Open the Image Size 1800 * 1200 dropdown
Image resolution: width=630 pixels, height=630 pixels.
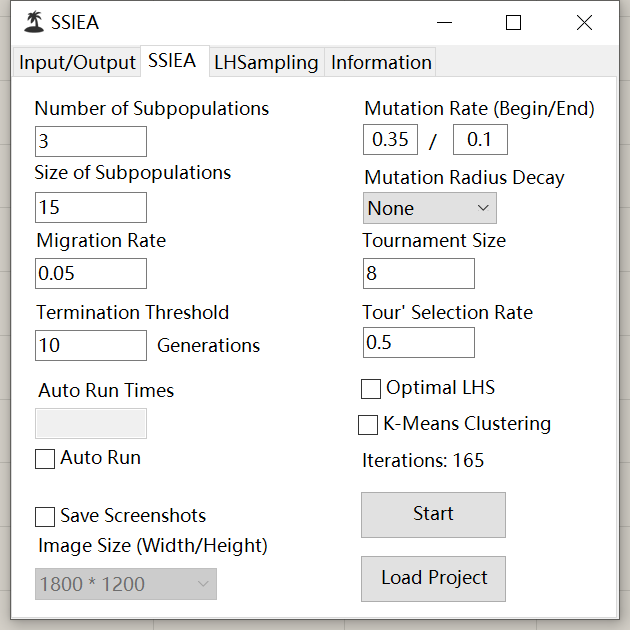(126, 584)
